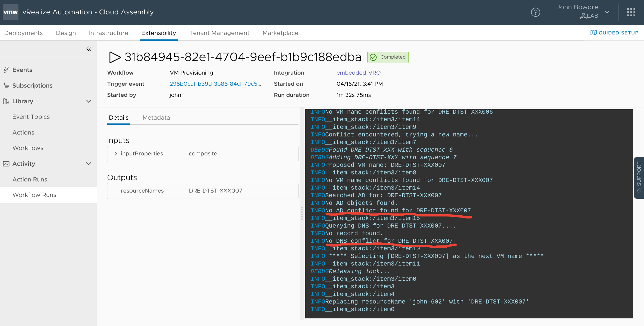The image size is (644, 326).
Task: Click the Events lightning icon
Action: [6, 70]
